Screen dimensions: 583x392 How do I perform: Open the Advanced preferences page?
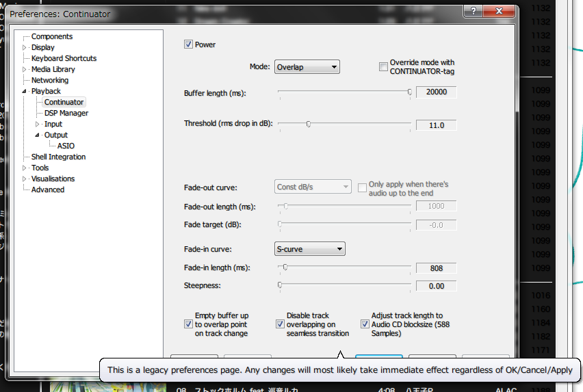click(x=48, y=190)
